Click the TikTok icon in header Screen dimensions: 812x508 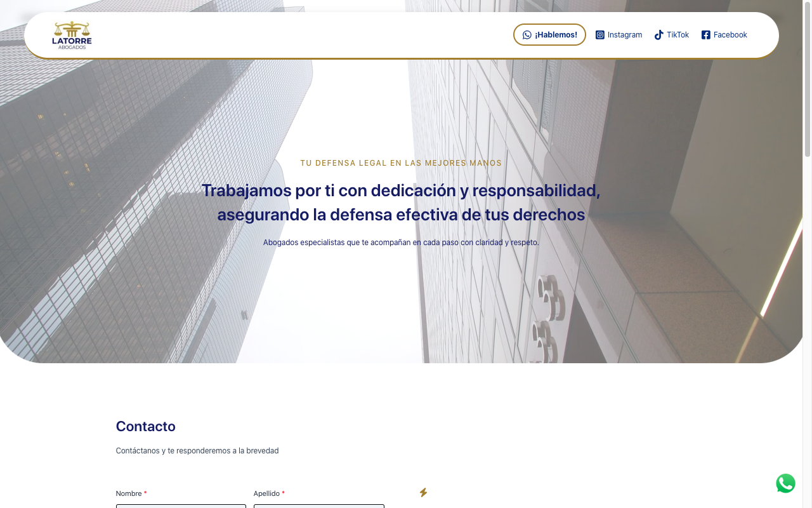658,35
